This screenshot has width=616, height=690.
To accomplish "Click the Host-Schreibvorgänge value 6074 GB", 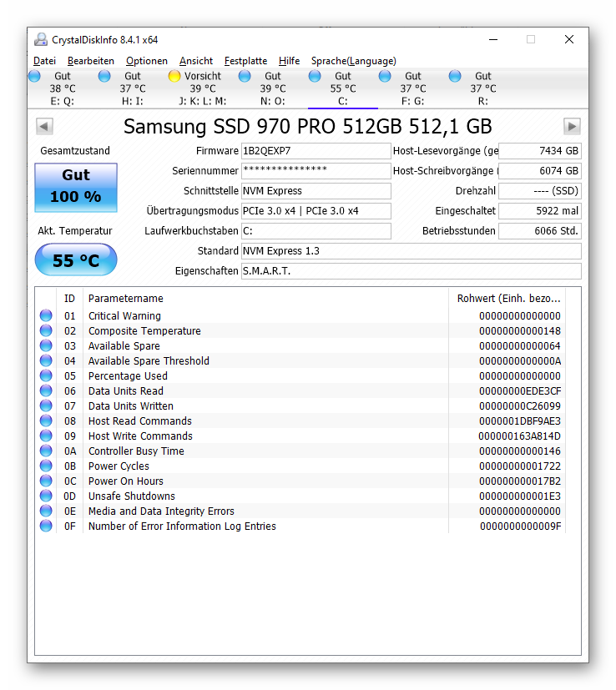I will pyautogui.click(x=540, y=171).
